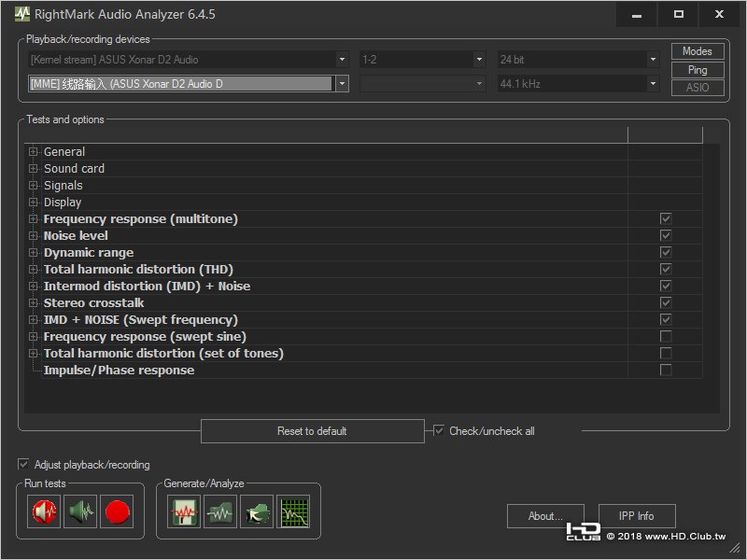
Task: Select the Sound card row label
Action: click(74, 169)
